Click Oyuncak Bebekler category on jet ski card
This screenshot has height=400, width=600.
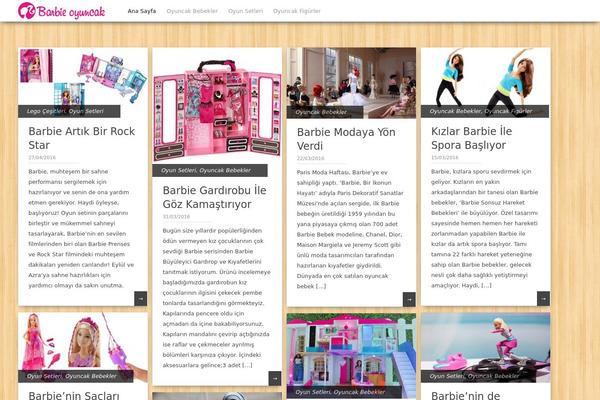493,376
